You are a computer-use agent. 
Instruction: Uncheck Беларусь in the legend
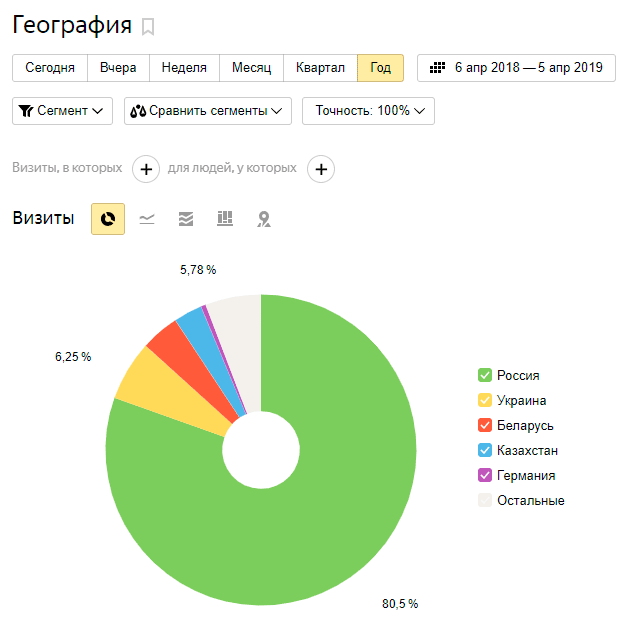[x=485, y=425]
